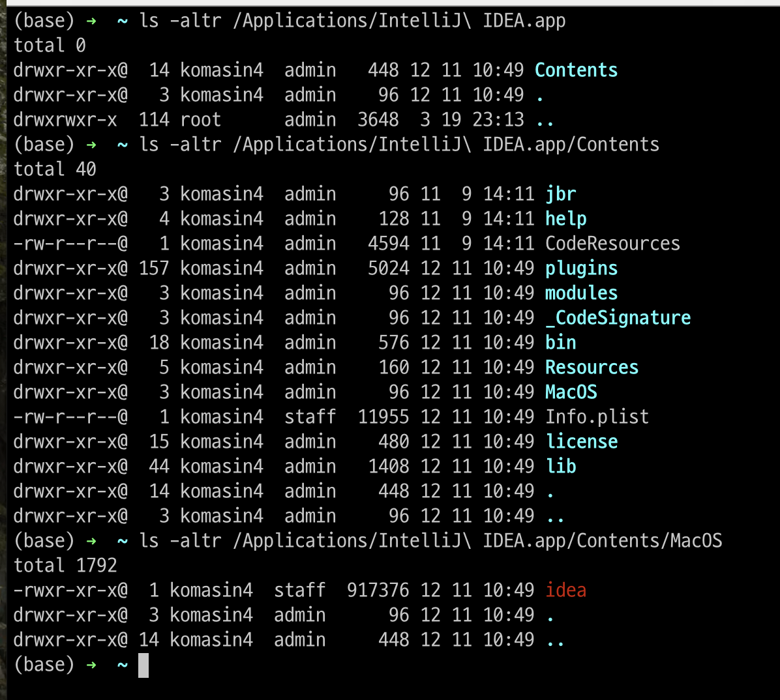
Task: Click the 'drwxrwxr-x' permission string
Action: click(x=65, y=120)
